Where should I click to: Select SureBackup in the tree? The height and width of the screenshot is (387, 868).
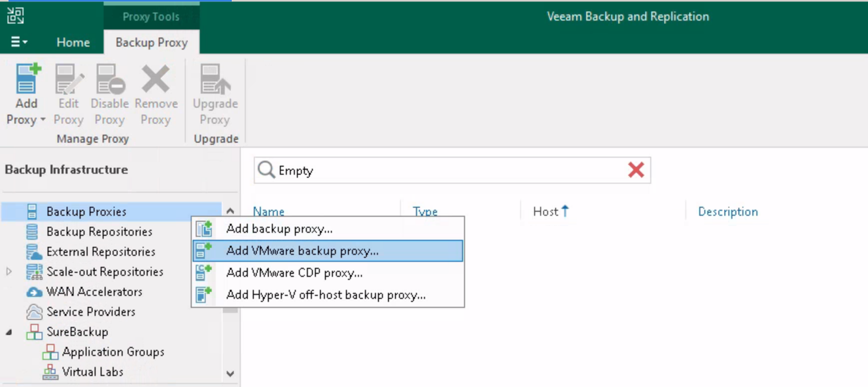click(77, 332)
